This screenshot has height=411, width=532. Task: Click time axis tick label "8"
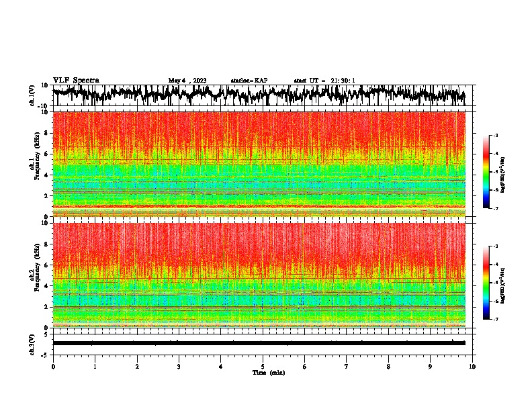coord(388,367)
